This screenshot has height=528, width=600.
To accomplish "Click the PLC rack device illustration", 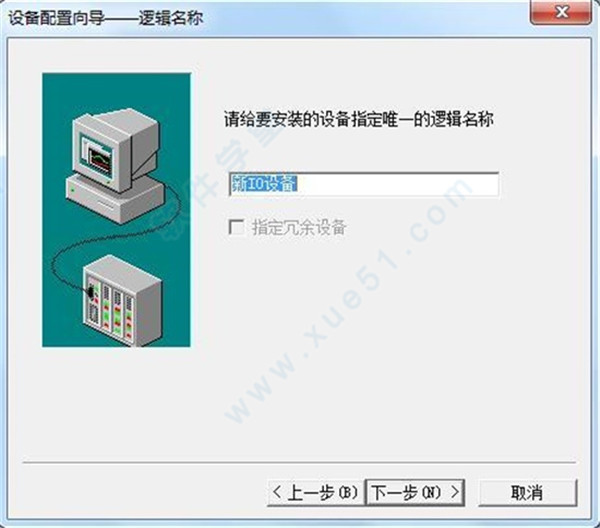I will tap(123, 300).
